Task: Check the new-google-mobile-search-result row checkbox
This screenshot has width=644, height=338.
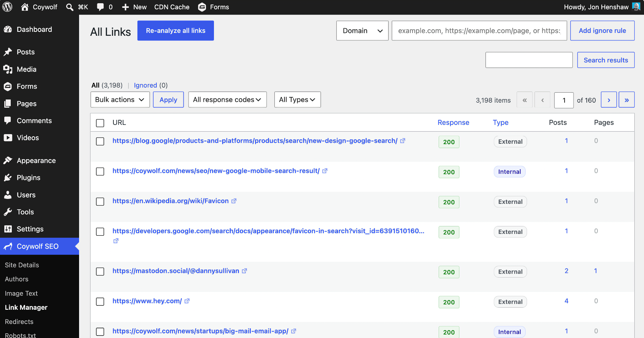Action: pyautogui.click(x=100, y=172)
